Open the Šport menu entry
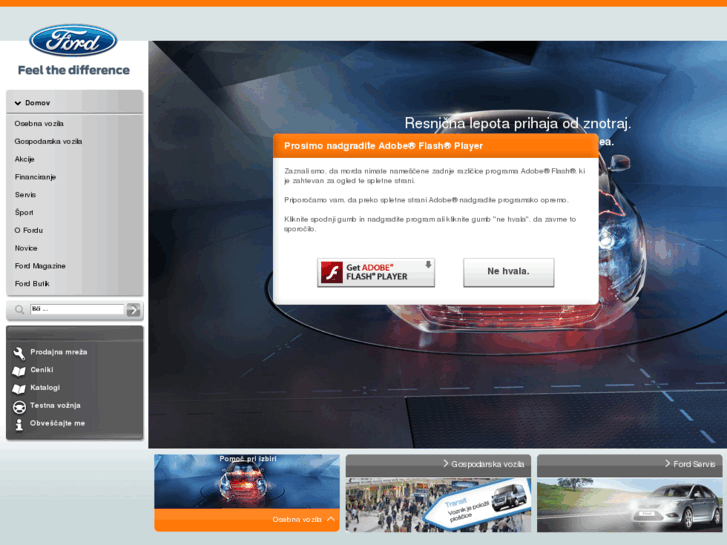 (x=24, y=212)
